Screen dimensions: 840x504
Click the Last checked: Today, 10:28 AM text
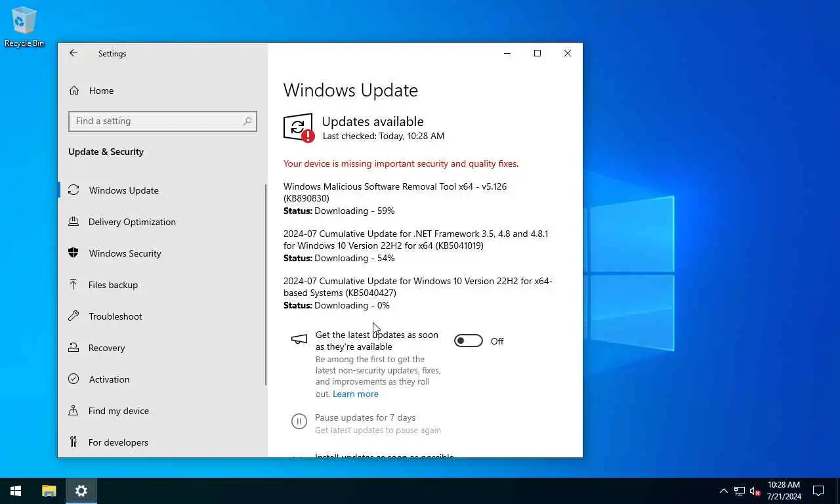[x=383, y=136]
